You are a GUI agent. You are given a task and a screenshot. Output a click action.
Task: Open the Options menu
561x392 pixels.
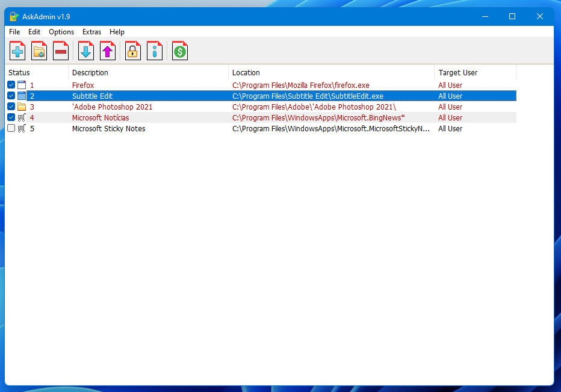61,32
